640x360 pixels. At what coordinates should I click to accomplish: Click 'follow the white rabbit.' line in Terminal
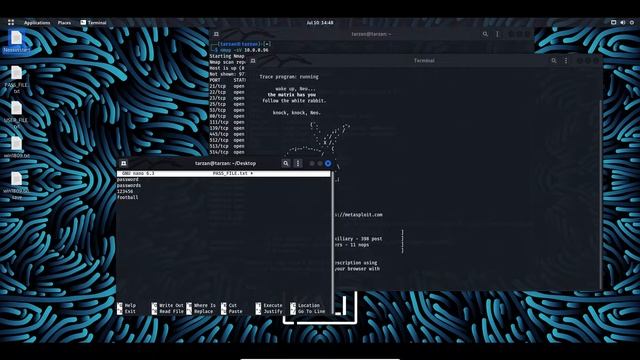point(294,101)
